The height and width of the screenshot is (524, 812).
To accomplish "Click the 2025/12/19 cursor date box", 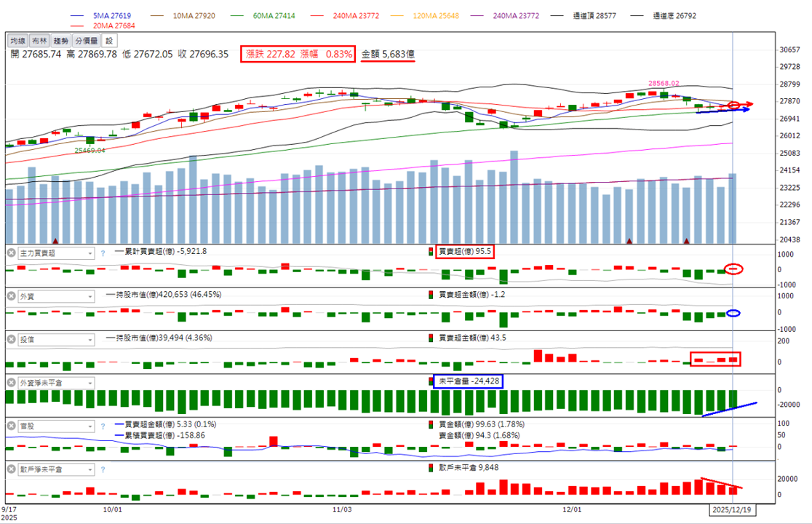I will 732,510.
